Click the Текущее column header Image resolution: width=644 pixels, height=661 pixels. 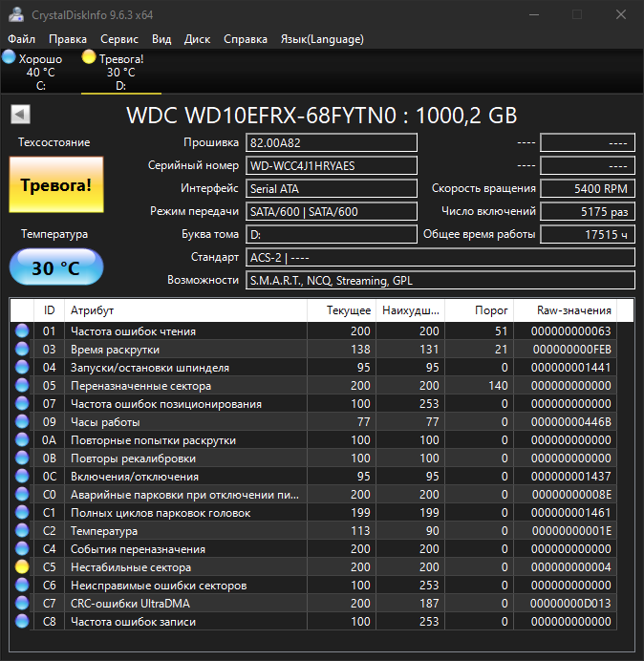(x=342, y=310)
